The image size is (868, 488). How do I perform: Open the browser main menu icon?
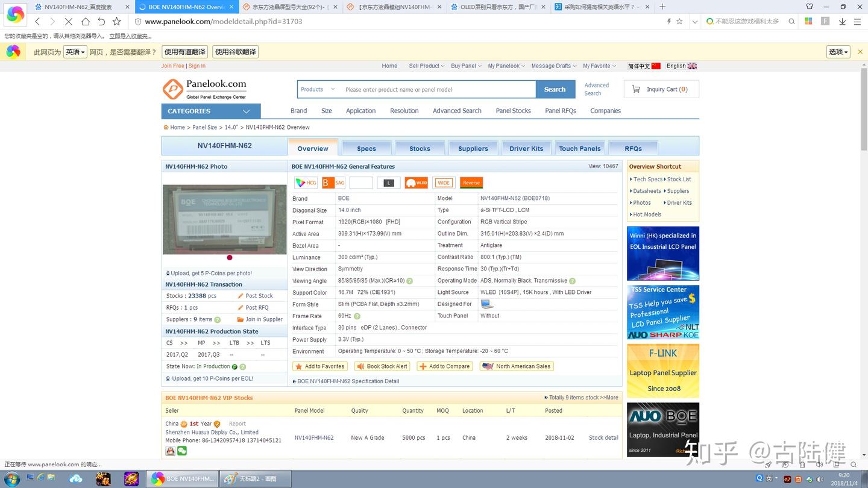coord(858,21)
